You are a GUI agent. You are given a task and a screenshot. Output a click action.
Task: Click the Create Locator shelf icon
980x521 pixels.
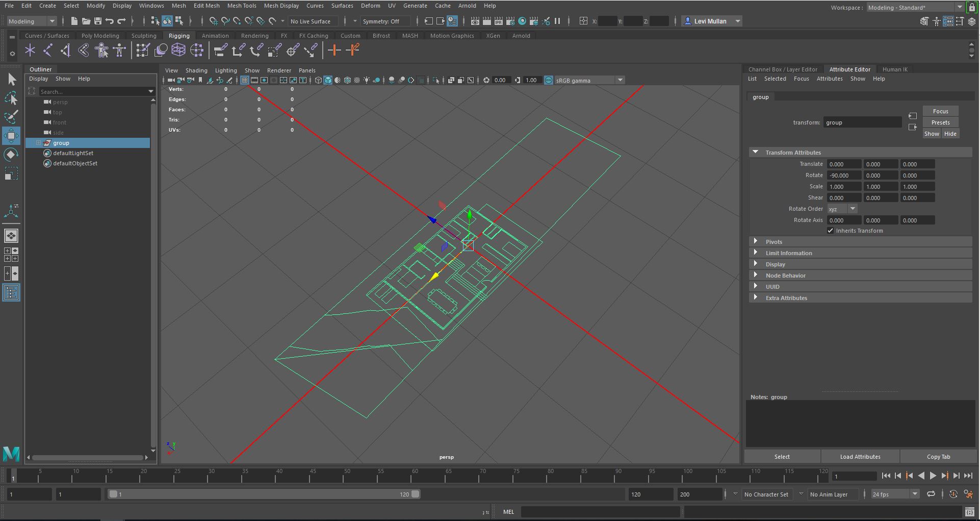(x=30, y=50)
